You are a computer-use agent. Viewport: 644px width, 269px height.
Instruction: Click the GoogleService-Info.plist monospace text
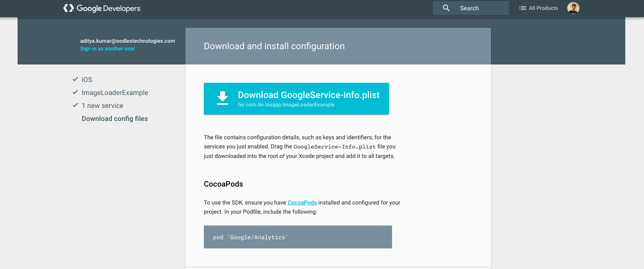334,147
